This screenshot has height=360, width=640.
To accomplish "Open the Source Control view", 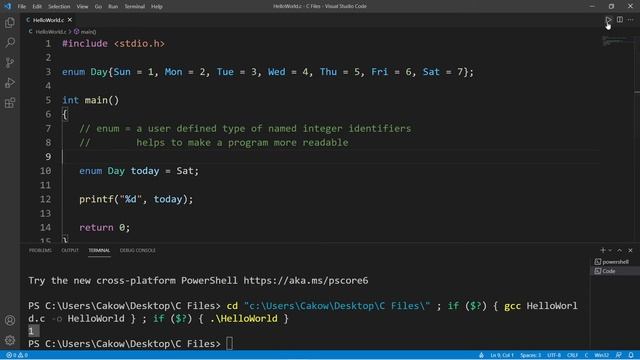I will 10,62.
